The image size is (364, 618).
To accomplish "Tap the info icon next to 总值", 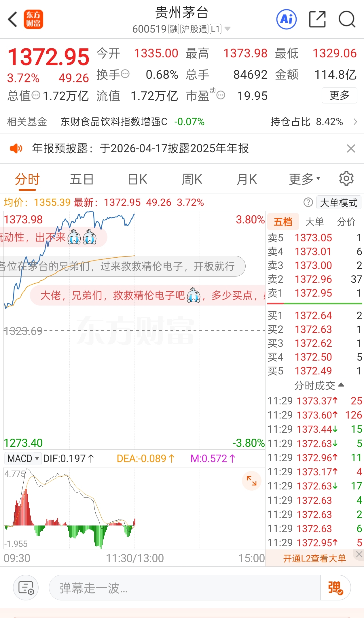I will (36, 95).
